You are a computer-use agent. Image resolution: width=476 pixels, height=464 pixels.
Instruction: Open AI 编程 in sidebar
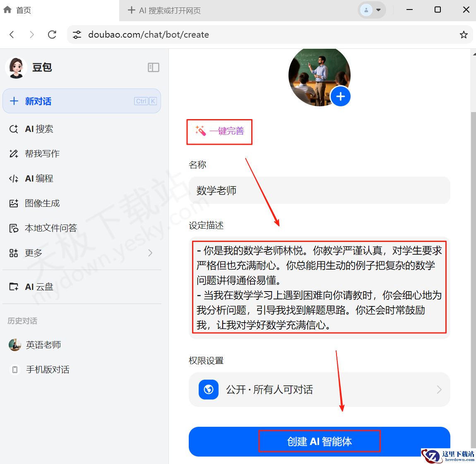tap(82, 179)
